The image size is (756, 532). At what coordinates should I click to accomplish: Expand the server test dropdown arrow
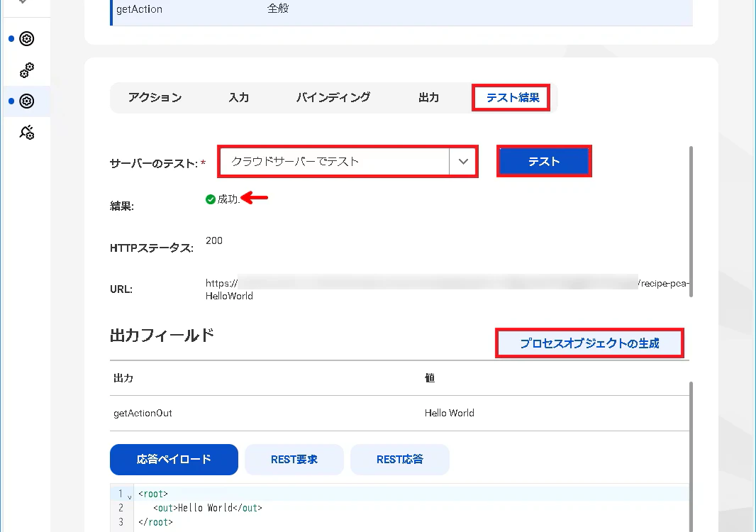463,162
